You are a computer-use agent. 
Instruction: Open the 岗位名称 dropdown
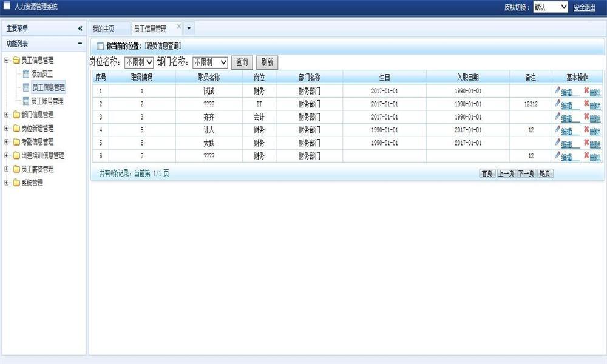point(139,62)
